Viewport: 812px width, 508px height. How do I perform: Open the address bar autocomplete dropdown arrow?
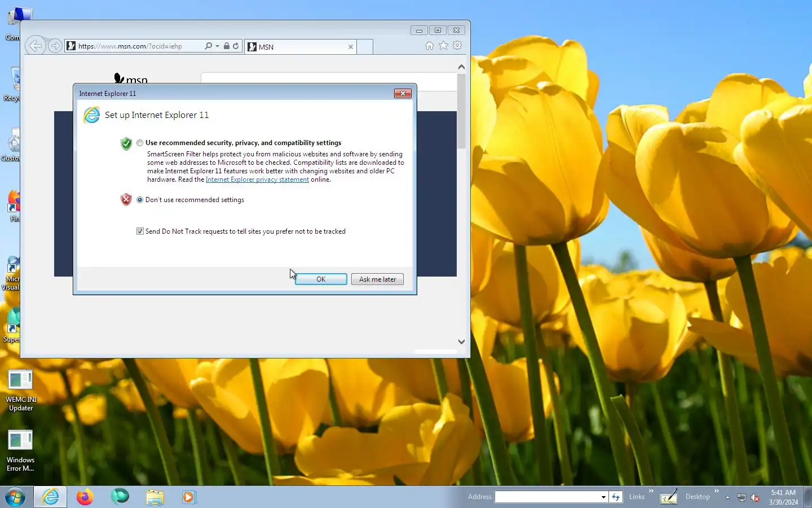pos(217,46)
